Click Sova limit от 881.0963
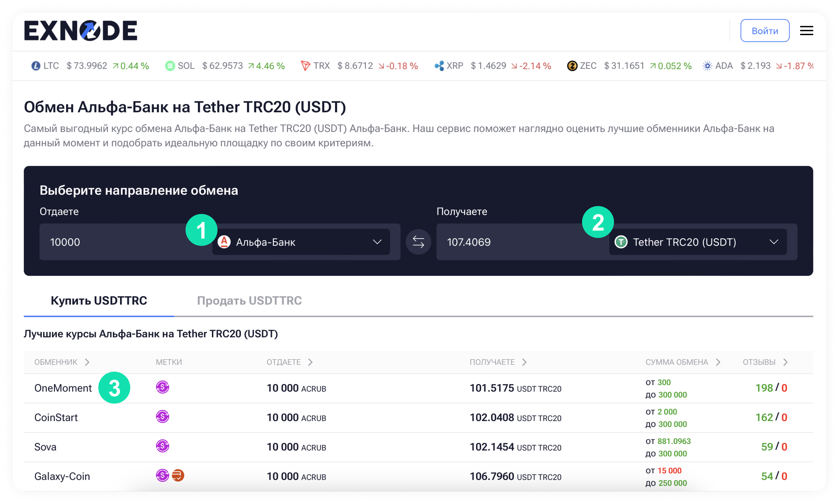The height and width of the screenshot is (504, 839). (x=668, y=441)
